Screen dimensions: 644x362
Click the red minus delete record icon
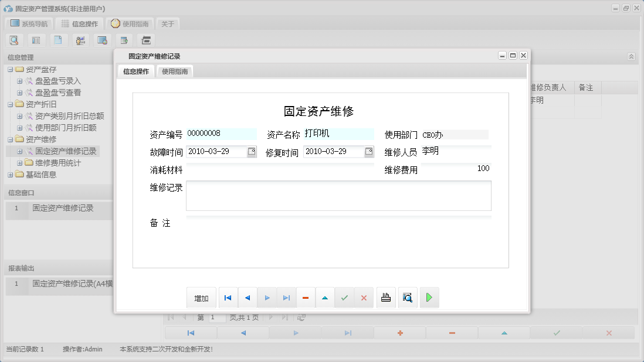(306, 298)
